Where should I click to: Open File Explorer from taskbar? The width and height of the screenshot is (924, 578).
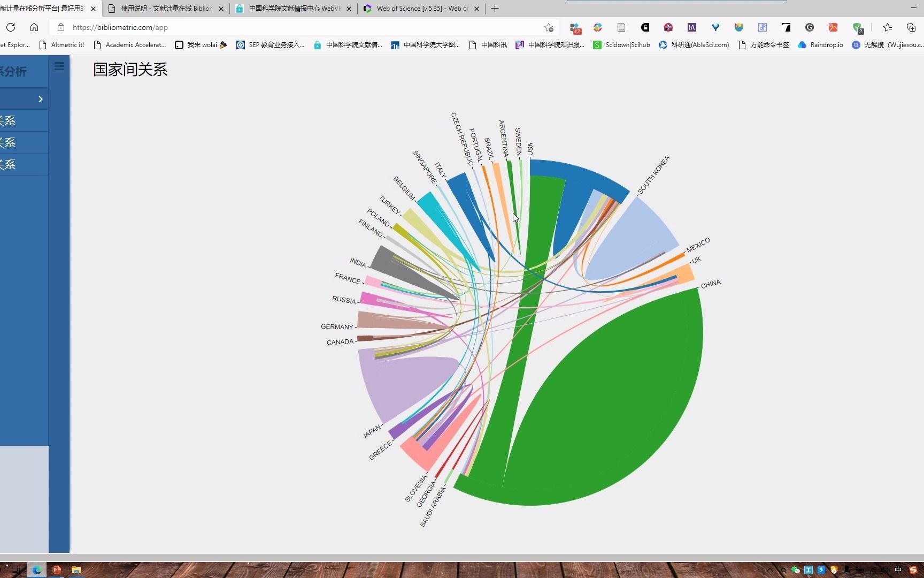76,570
